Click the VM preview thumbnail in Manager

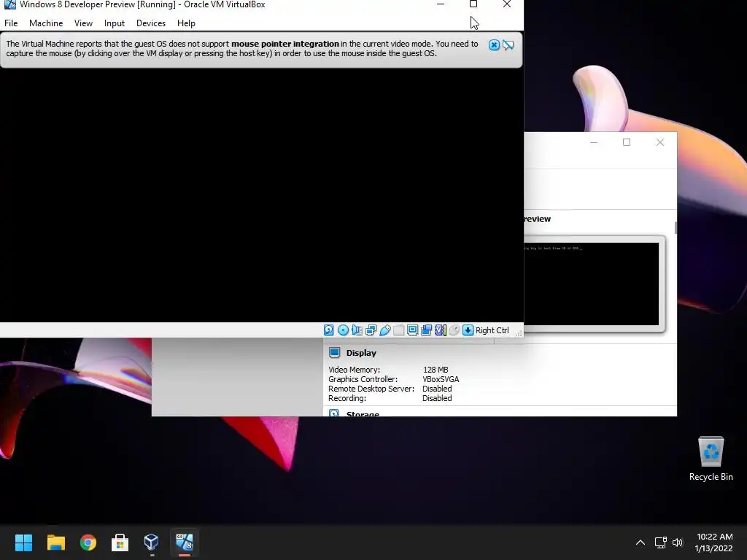point(591,284)
